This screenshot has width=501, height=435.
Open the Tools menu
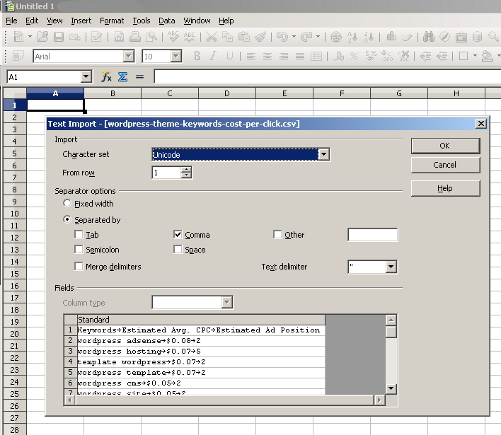tap(141, 21)
